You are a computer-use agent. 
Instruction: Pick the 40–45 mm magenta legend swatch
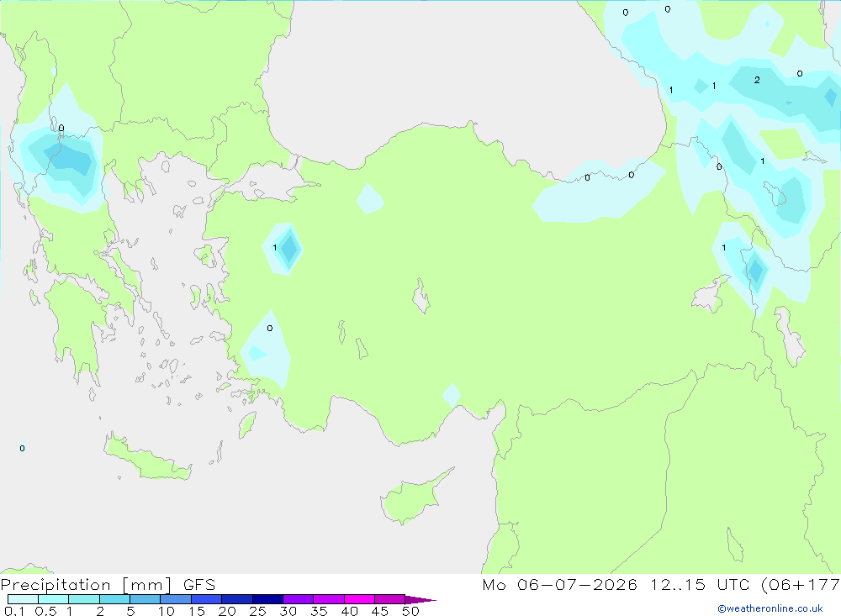click(359, 599)
